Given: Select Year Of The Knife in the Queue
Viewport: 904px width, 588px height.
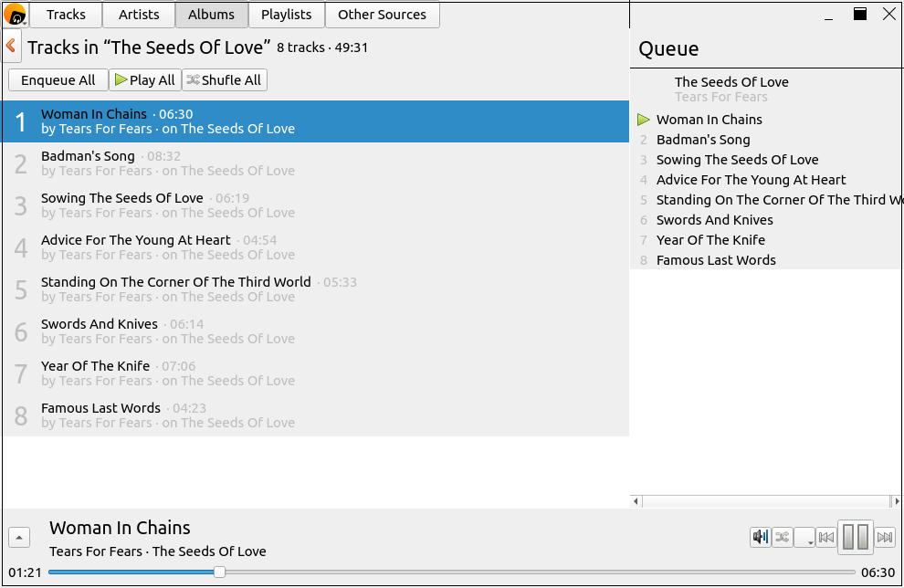Looking at the screenshot, I should tap(767, 240).
